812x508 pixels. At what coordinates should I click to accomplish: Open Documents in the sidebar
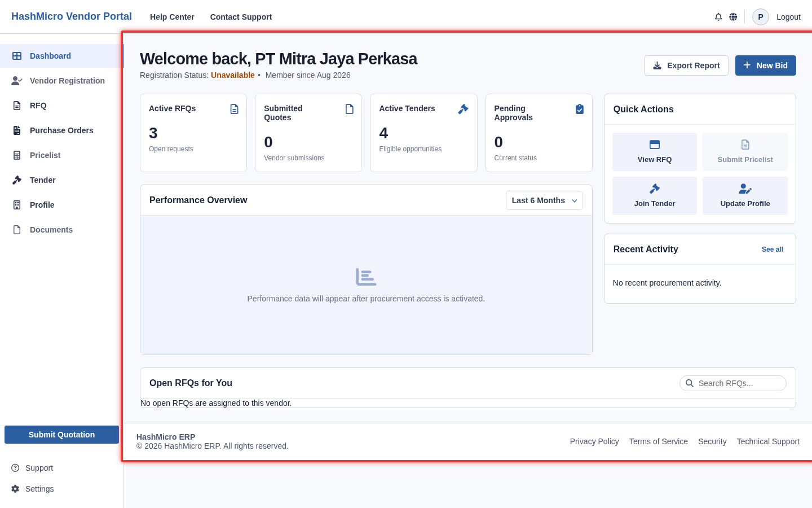point(61,230)
